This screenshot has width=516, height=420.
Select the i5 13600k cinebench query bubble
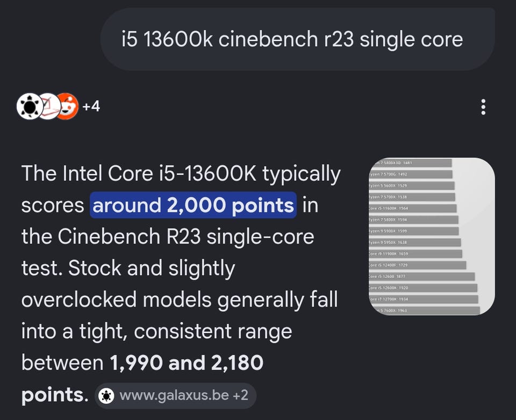[297, 39]
